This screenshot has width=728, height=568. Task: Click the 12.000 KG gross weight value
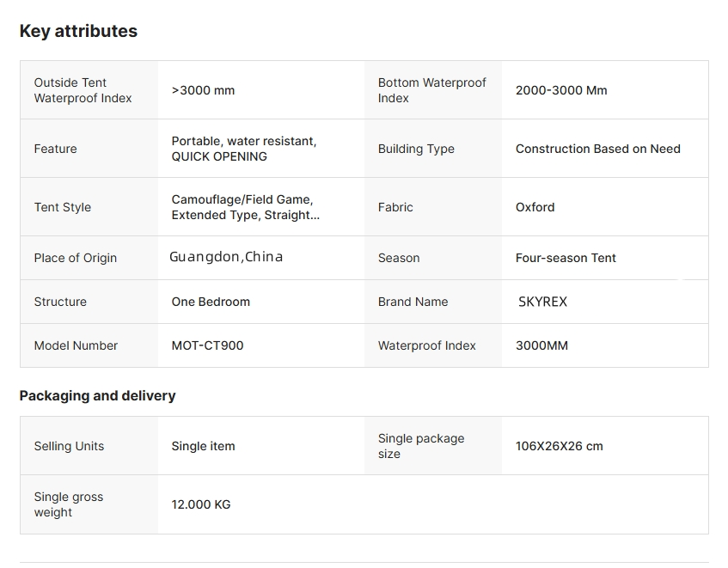coord(201,504)
